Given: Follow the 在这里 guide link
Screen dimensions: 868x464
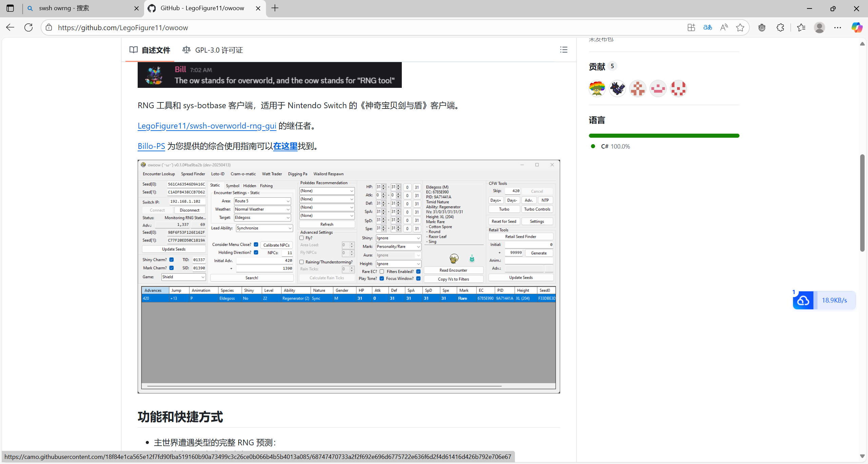Looking at the screenshot, I should (285, 146).
